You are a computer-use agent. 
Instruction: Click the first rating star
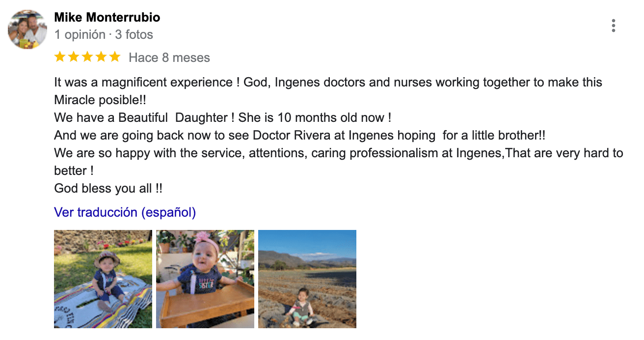click(x=60, y=57)
